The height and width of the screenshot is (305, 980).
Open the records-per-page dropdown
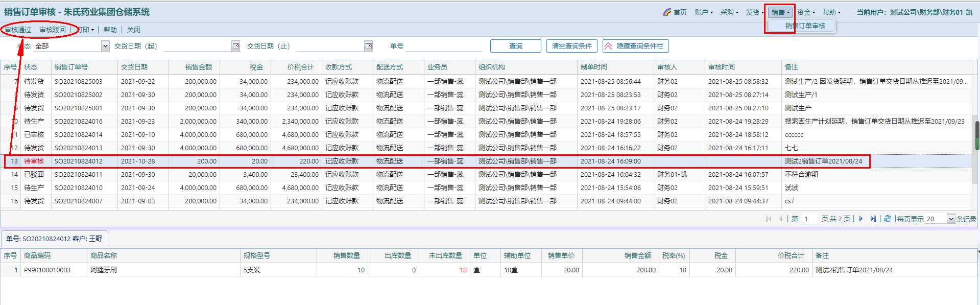(x=951, y=219)
